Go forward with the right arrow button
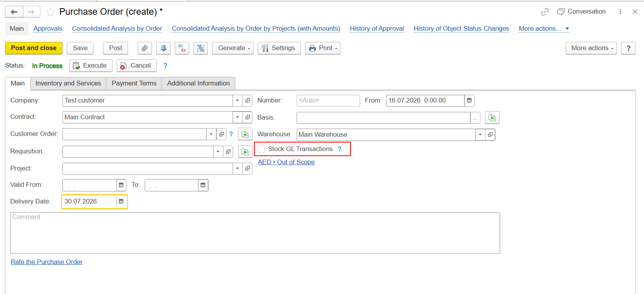The height and width of the screenshot is (294, 644). click(31, 12)
